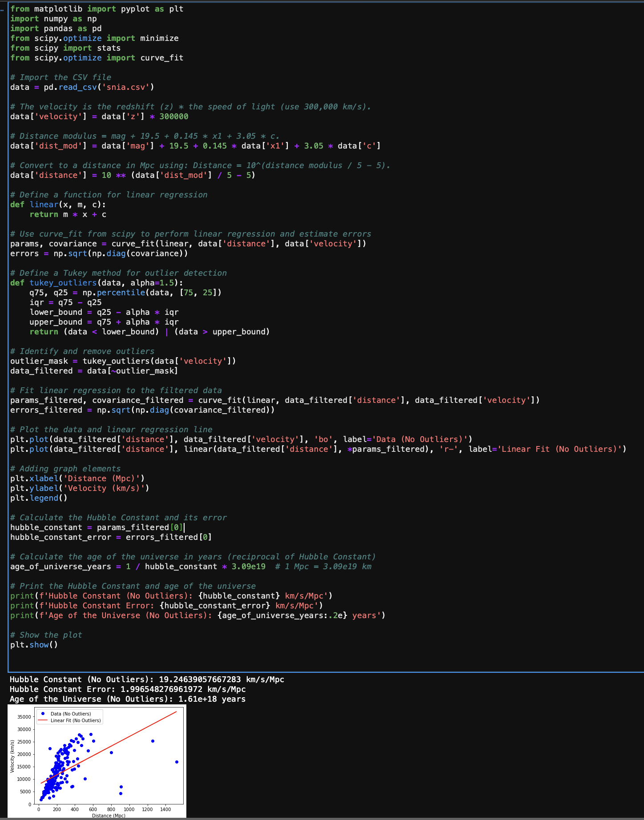644x820 pixels.
Task: Click the "params, covariance = curve_fit" line
Action: [188, 244]
